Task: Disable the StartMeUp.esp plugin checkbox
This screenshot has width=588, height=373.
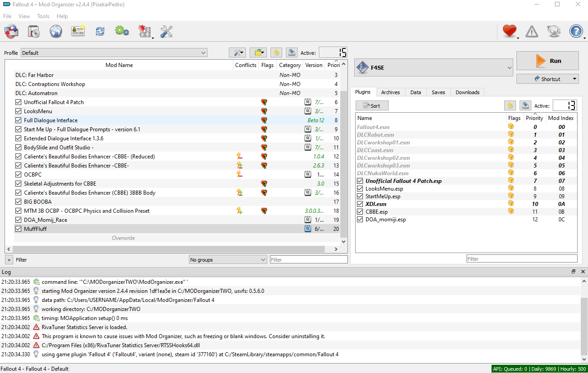Action: [x=360, y=196]
